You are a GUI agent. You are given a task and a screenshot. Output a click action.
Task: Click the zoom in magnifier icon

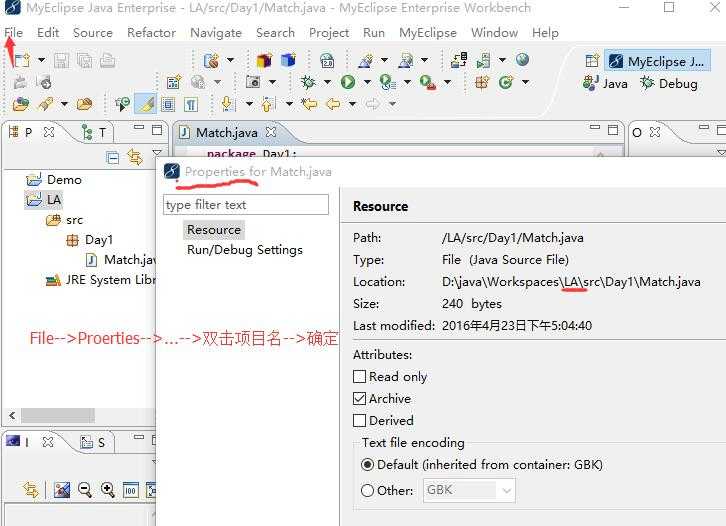coord(107,489)
